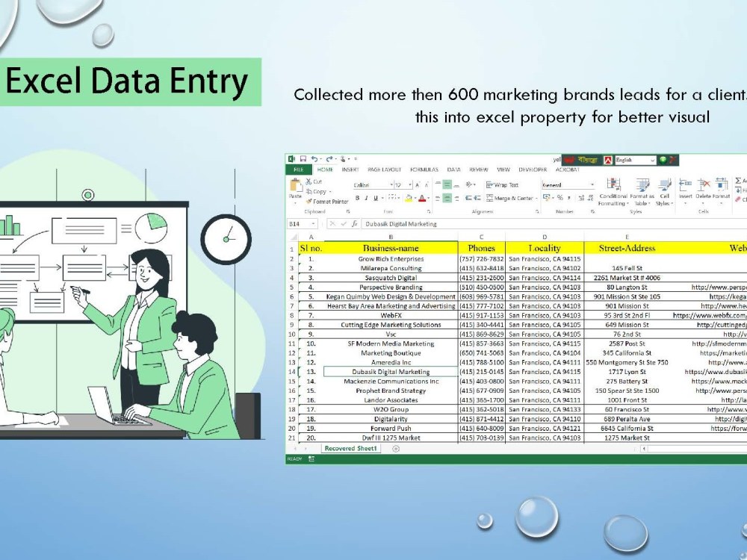
Task: Toggle italic formatting
Action: (x=366, y=198)
